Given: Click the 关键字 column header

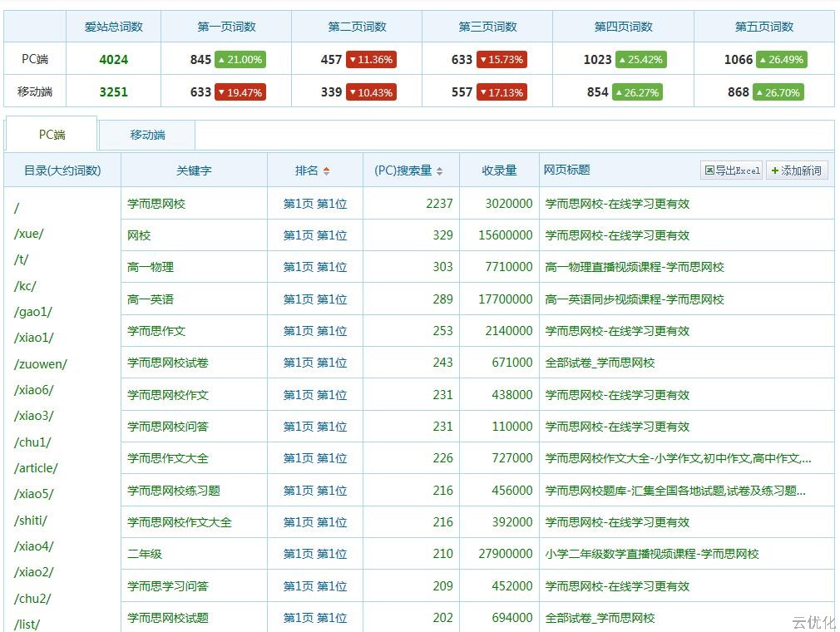Looking at the screenshot, I should pos(194,170).
